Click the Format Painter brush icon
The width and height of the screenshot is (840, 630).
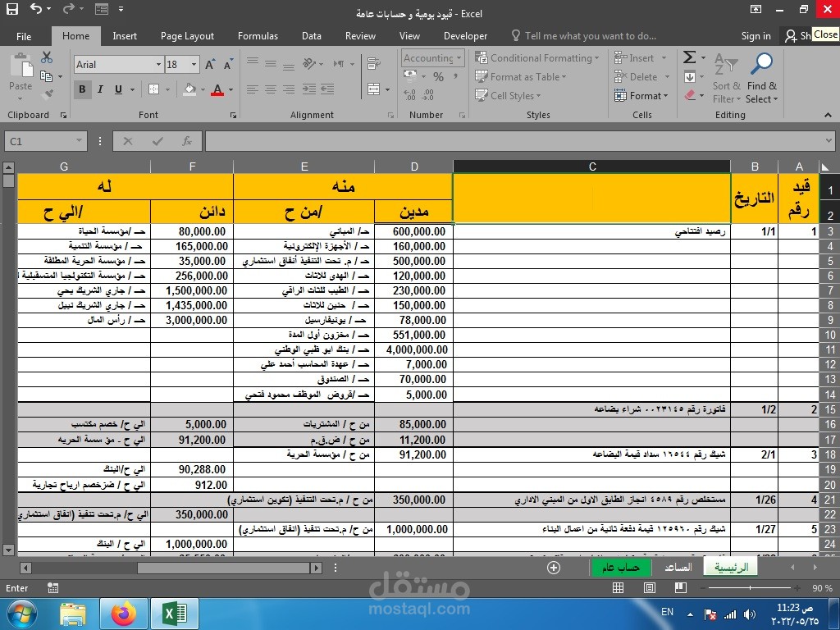click(47, 94)
